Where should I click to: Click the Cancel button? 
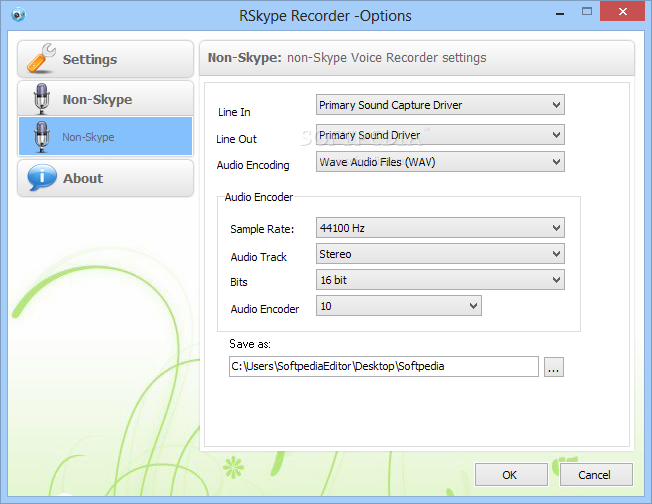click(596, 474)
